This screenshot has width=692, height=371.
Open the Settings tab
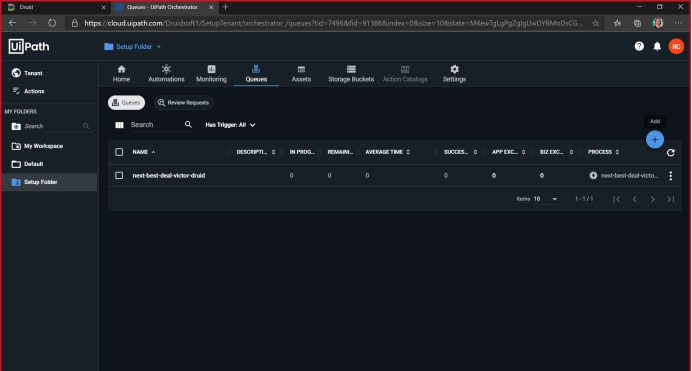455,74
